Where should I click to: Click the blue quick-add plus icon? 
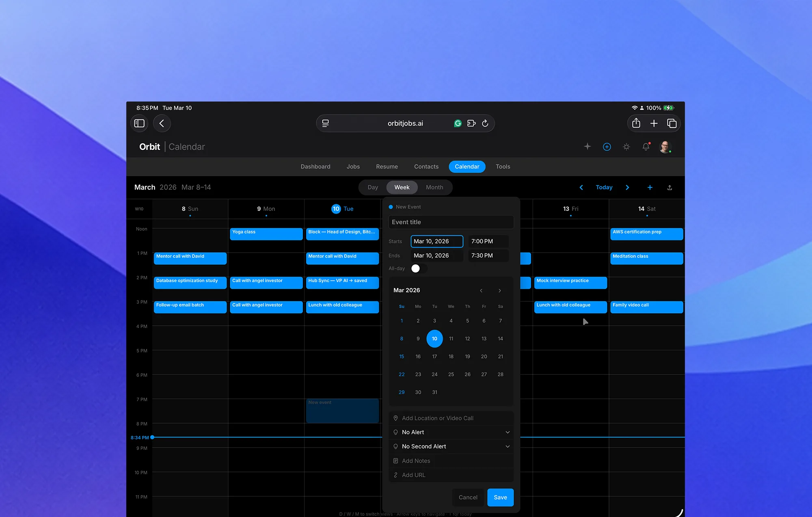coord(607,147)
